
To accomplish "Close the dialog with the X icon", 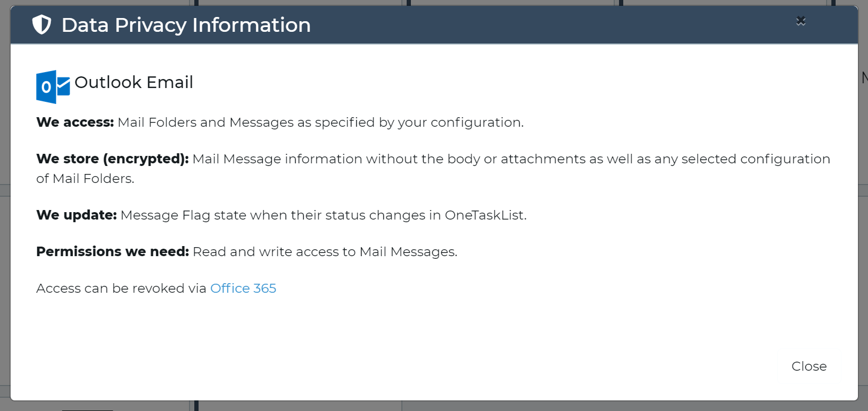I will (x=801, y=21).
